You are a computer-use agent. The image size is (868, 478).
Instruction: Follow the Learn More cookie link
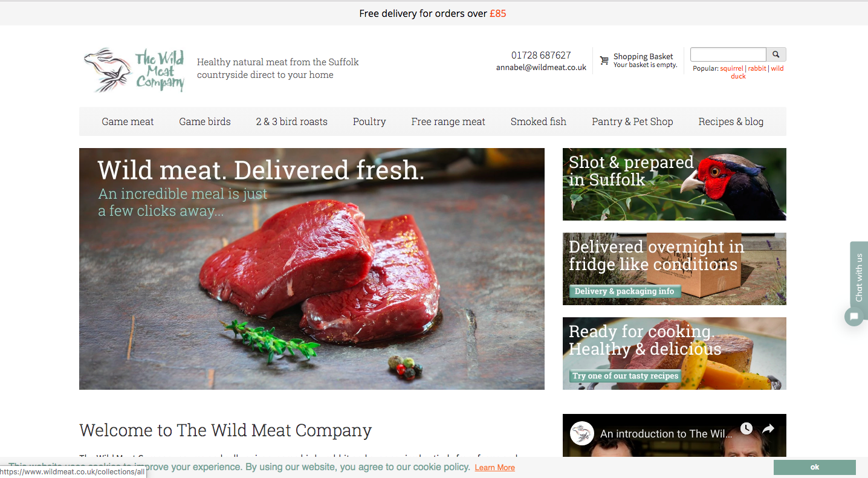tap(494, 468)
